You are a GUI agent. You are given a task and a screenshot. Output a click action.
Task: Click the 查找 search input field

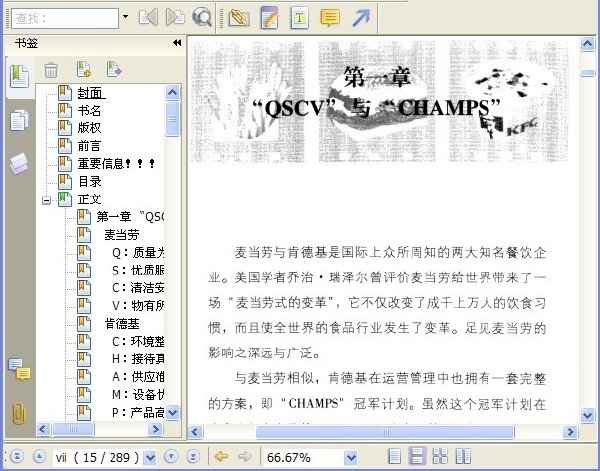click(x=65, y=18)
